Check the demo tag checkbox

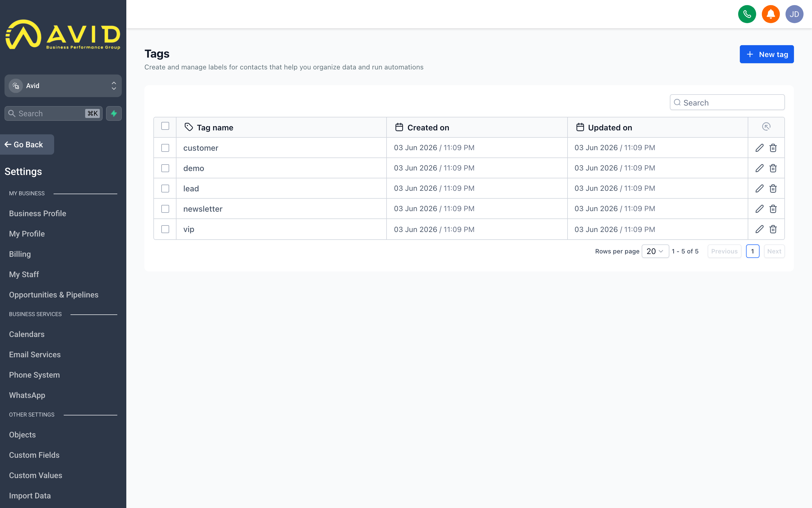point(165,168)
